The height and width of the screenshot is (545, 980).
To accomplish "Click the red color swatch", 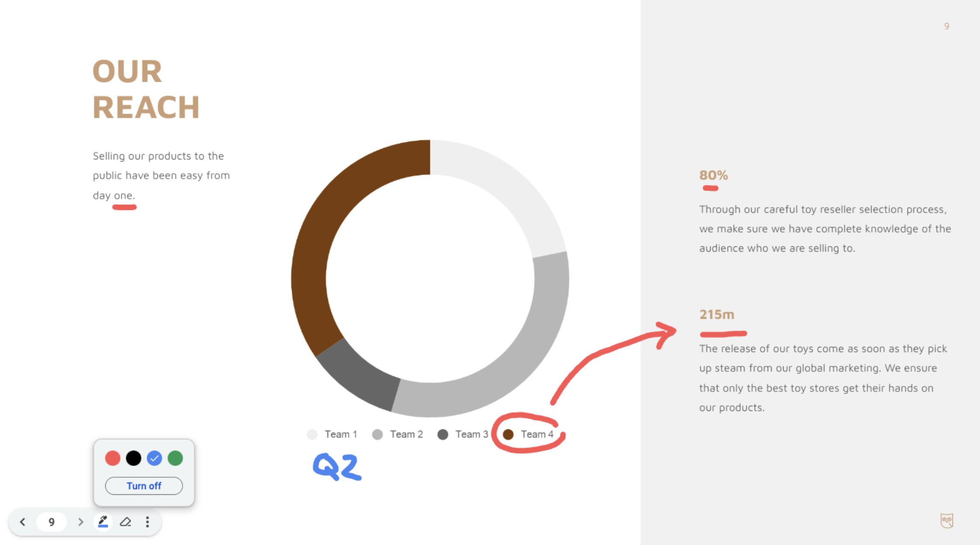I will coord(112,458).
